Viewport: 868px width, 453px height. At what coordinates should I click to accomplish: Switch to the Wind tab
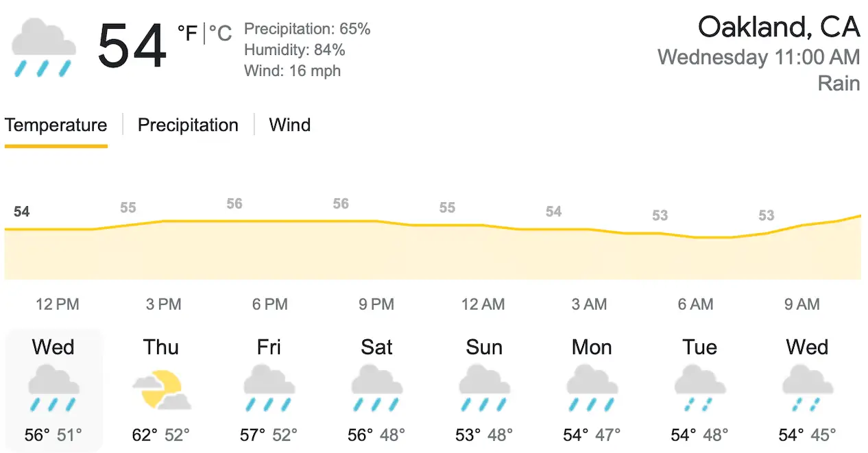pos(289,125)
